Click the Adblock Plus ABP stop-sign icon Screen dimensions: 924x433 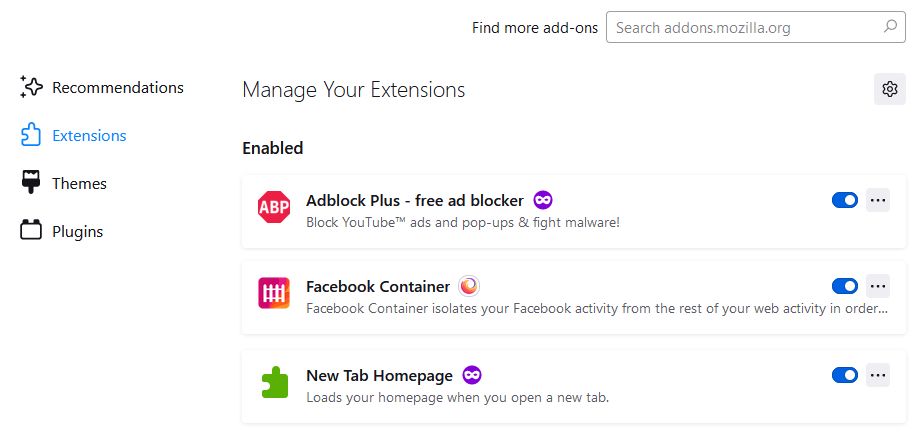(x=274, y=206)
